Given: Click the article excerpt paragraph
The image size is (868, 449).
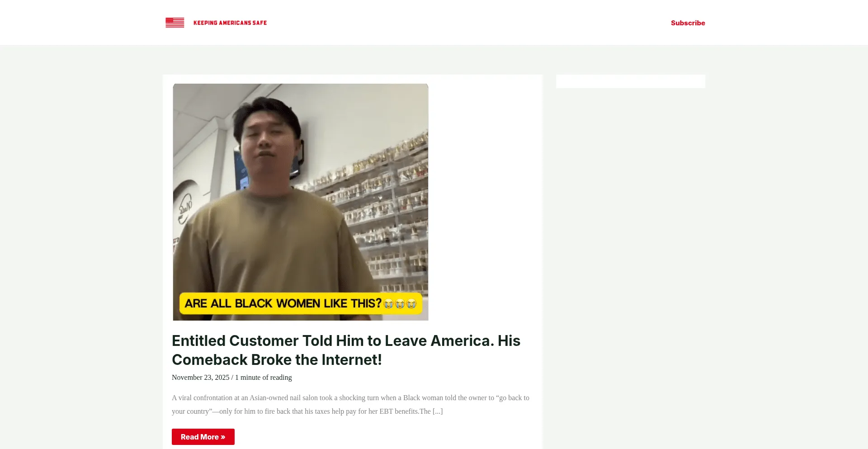Looking at the screenshot, I should point(351,404).
